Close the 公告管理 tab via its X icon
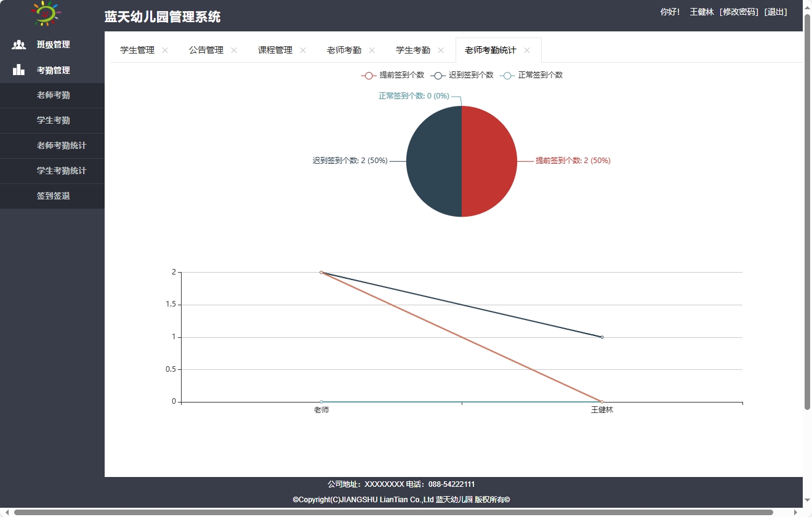Screen dimensions: 812x517 233,50
